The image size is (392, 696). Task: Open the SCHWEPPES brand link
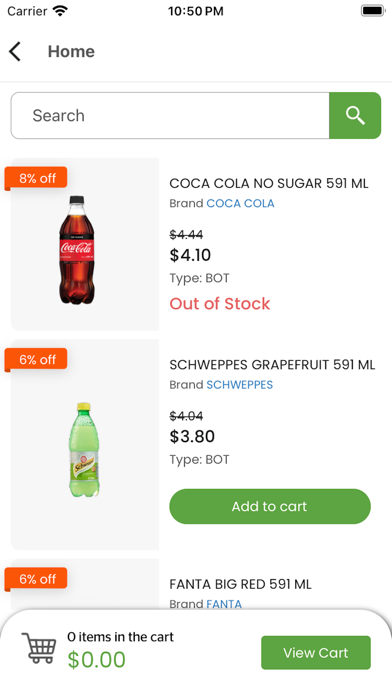point(240,385)
